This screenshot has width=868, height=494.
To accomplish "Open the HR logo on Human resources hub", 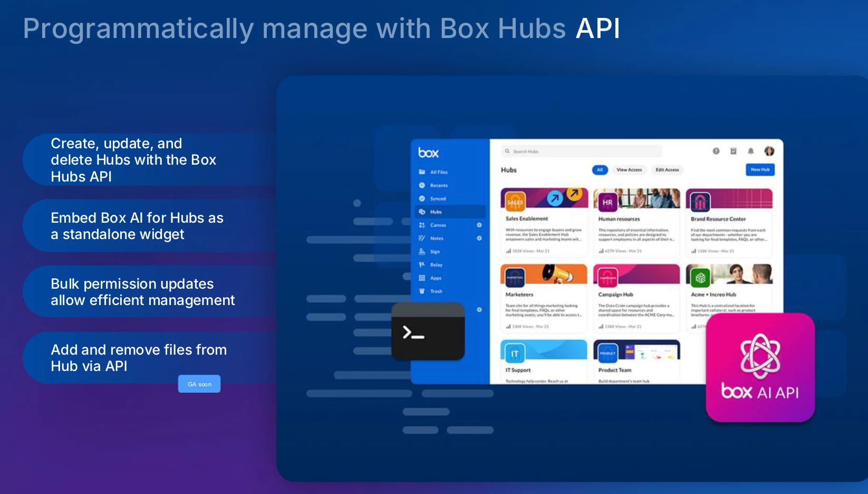I will click(607, 202).
